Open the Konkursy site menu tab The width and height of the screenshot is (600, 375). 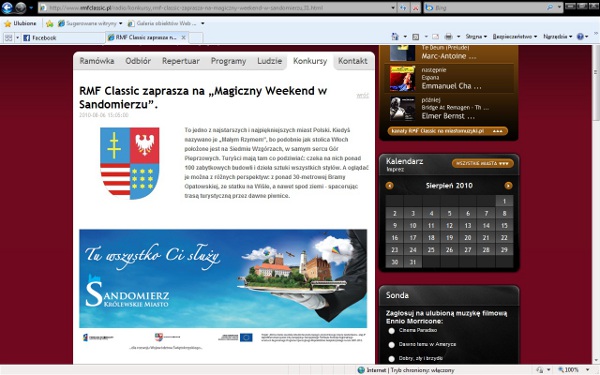coord(310,61)
